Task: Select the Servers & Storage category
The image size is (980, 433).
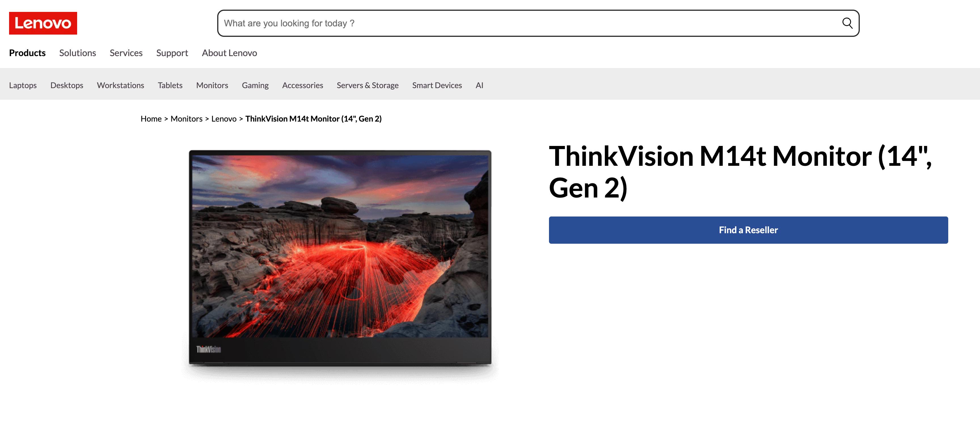Action: [x=367, y=85]
